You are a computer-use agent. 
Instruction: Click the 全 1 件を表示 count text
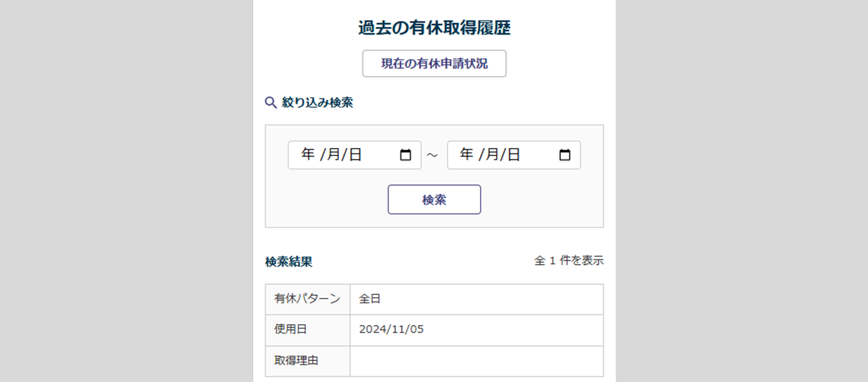[568, 261]
